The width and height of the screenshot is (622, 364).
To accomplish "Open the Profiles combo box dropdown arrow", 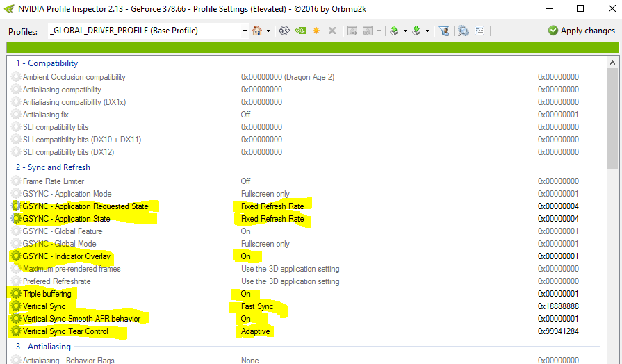I will [x=245, y=31].
